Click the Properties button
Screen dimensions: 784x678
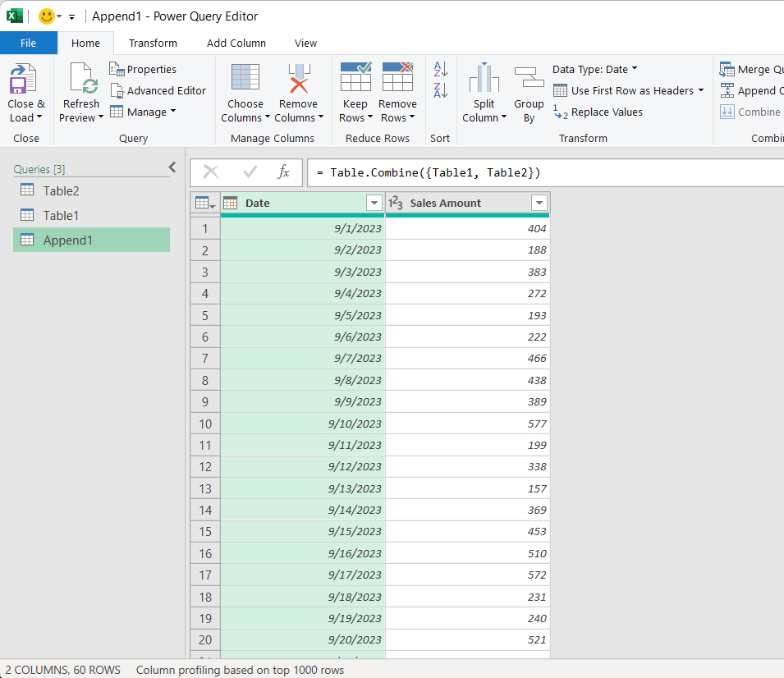coord(143,70)
